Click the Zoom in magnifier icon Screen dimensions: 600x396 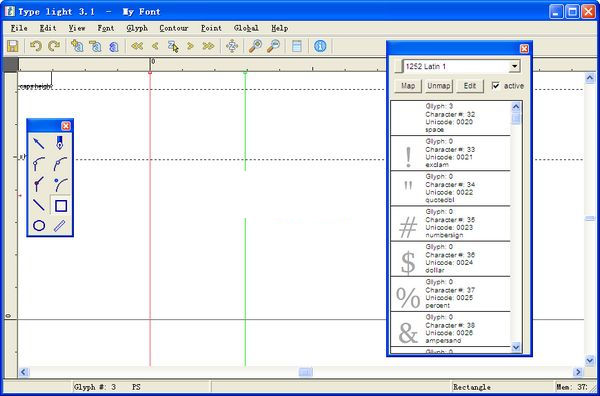255,46
